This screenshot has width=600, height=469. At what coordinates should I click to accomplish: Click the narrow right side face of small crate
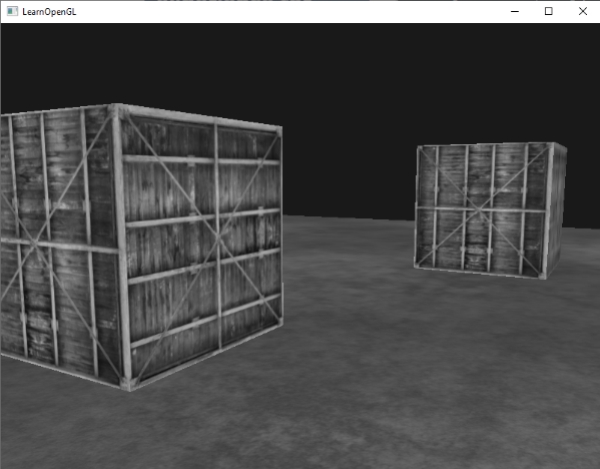tap(556, 210)
